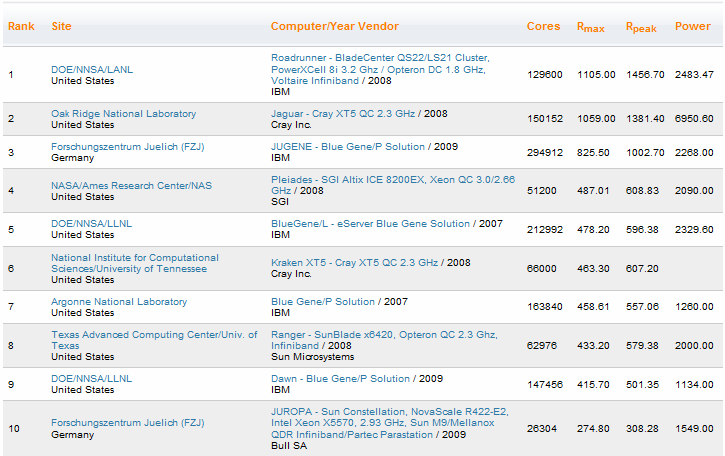Viewport: 725px width, 456px height.
Task: Select the Rmax value 1105.00
Action: tap(596, 74)
